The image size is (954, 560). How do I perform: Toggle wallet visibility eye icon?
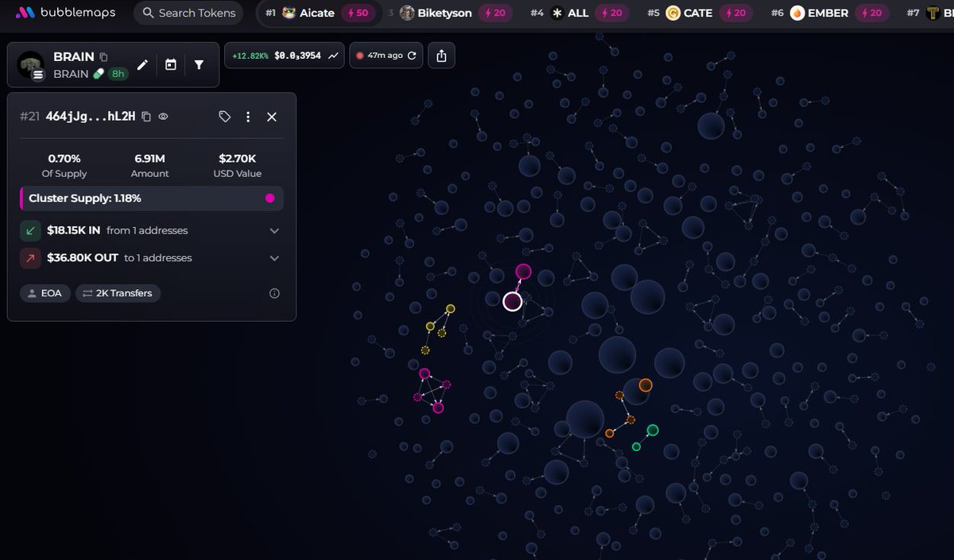pos(163,117)
